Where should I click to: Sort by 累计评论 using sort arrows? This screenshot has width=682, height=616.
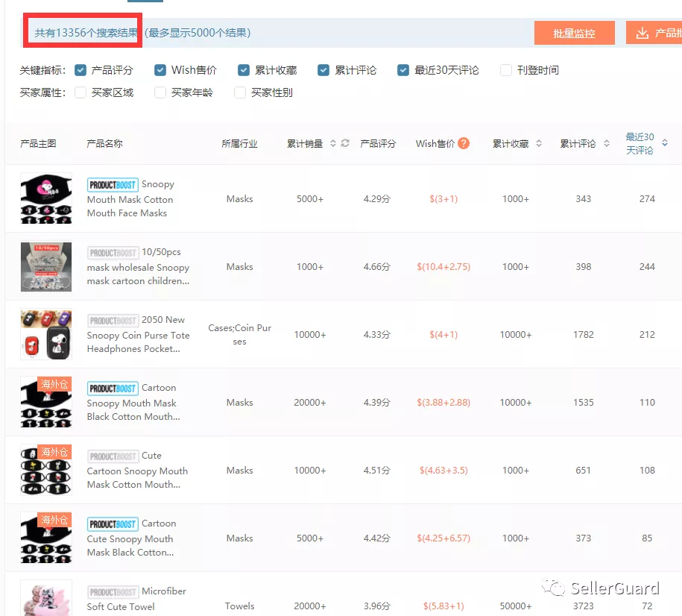tap(607, 143)
